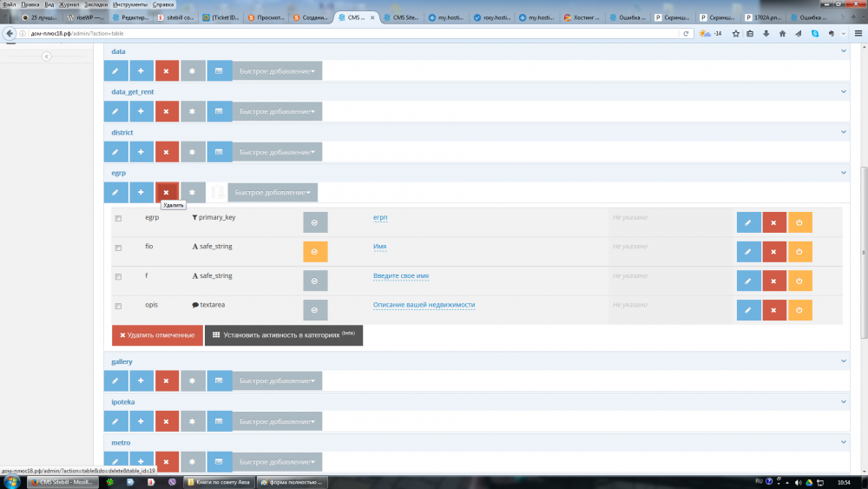Open the table view icon for data

point(220,71)
